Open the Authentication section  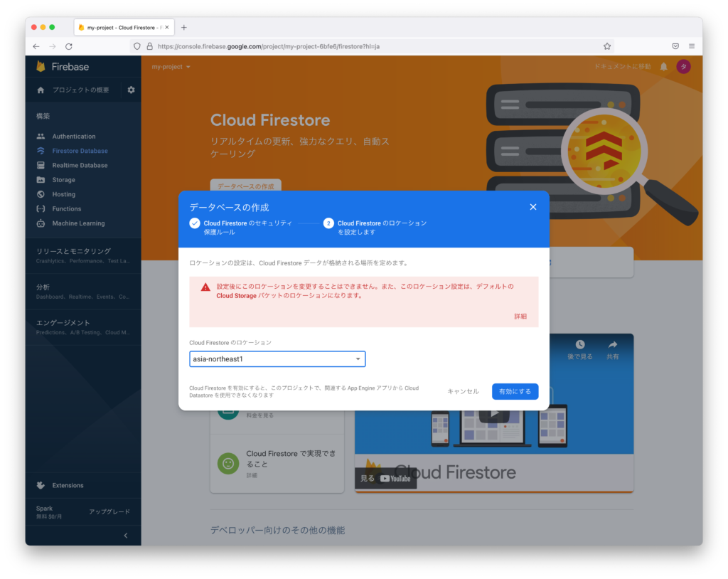73,136
